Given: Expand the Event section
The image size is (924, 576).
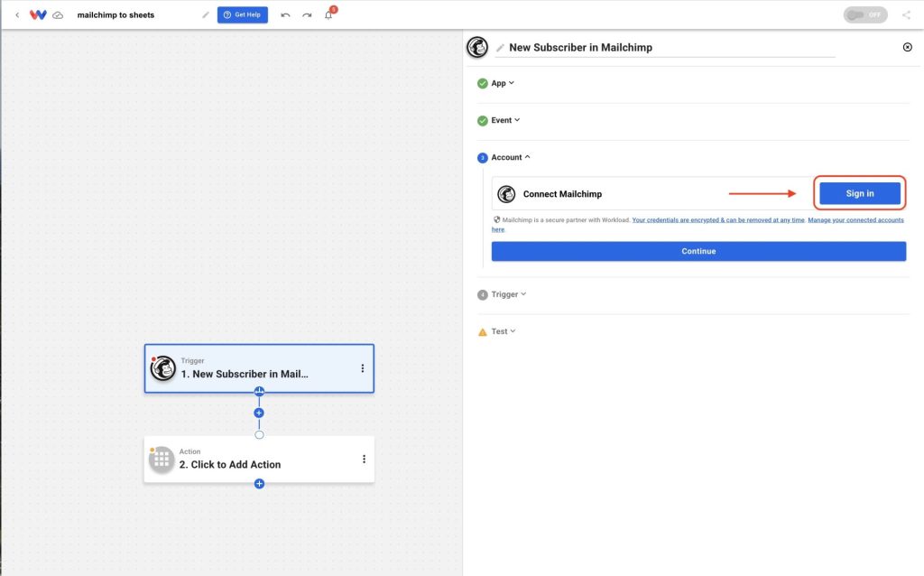Looking at the screenshot, I should click(505, 120).
